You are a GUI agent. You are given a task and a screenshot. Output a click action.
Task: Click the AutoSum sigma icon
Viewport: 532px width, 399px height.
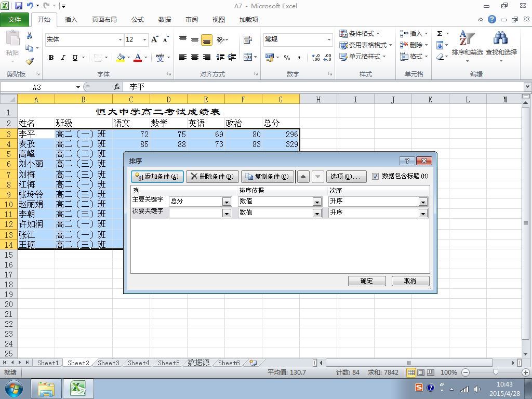(x=440, y=34)
